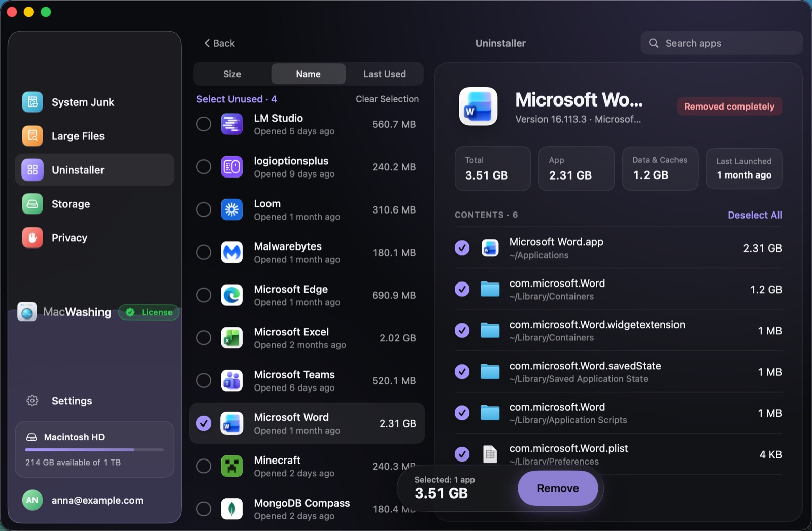
Task: Click the search magnifier icon
Action: click(654, 43)
